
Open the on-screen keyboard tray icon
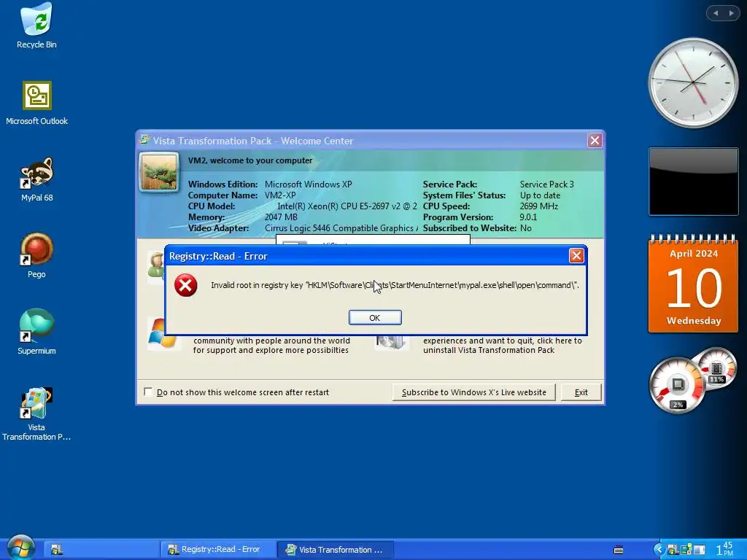(619, 550)
